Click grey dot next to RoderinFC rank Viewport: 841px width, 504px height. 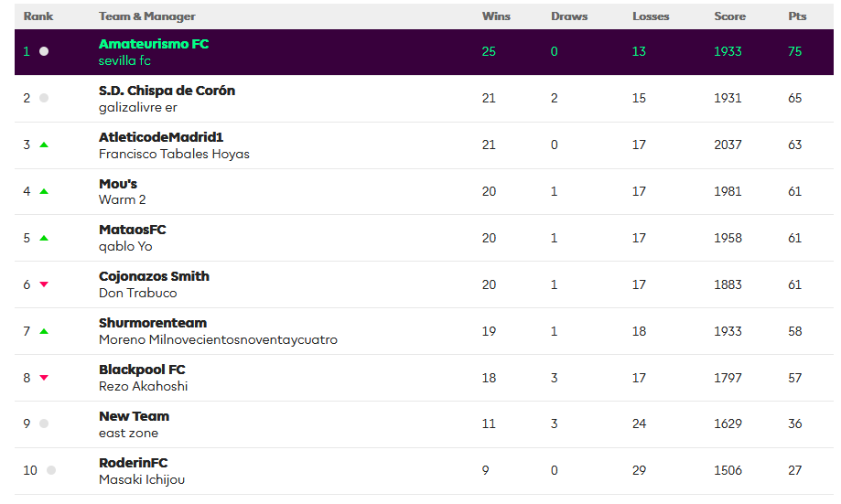[x=51, y=470]
